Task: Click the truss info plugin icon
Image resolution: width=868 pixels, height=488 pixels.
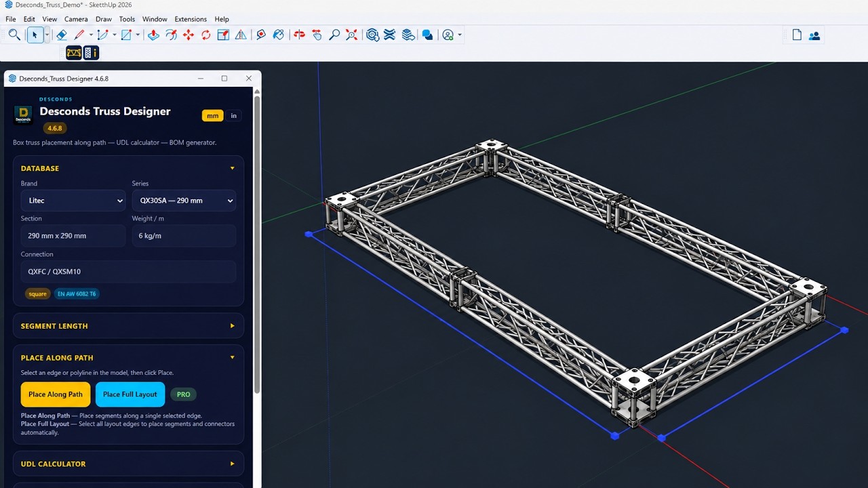Action: 91,53
